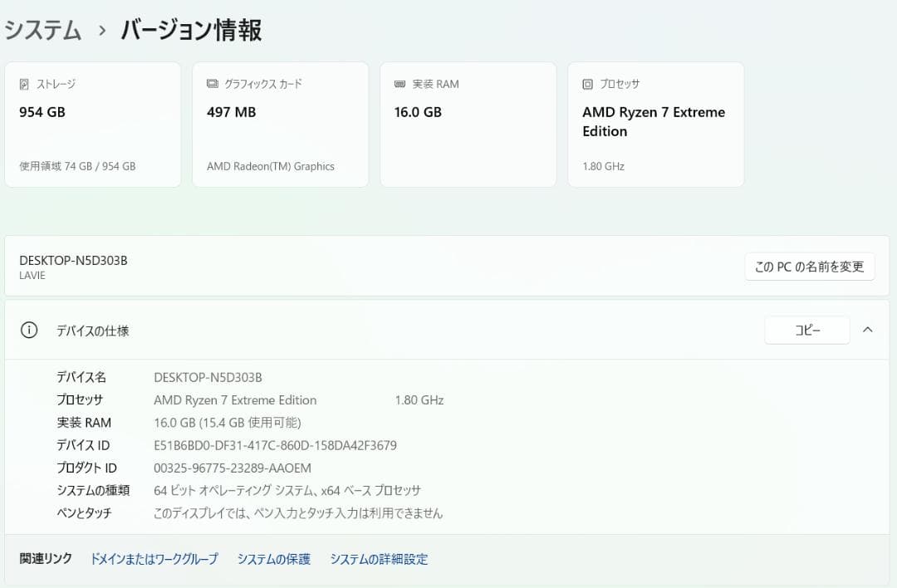Click the この PC の名前を変更 button
The height and width of the screenshot is (588, 897).
click(x=809, y=267)
